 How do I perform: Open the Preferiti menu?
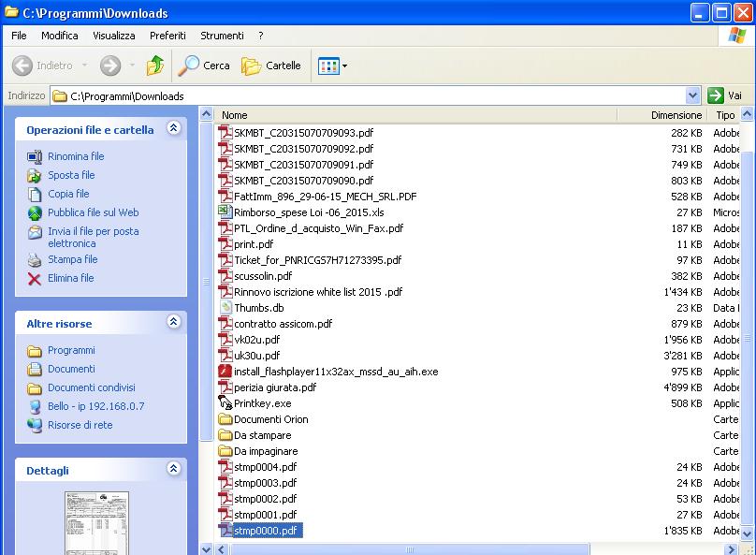[167, 36]
